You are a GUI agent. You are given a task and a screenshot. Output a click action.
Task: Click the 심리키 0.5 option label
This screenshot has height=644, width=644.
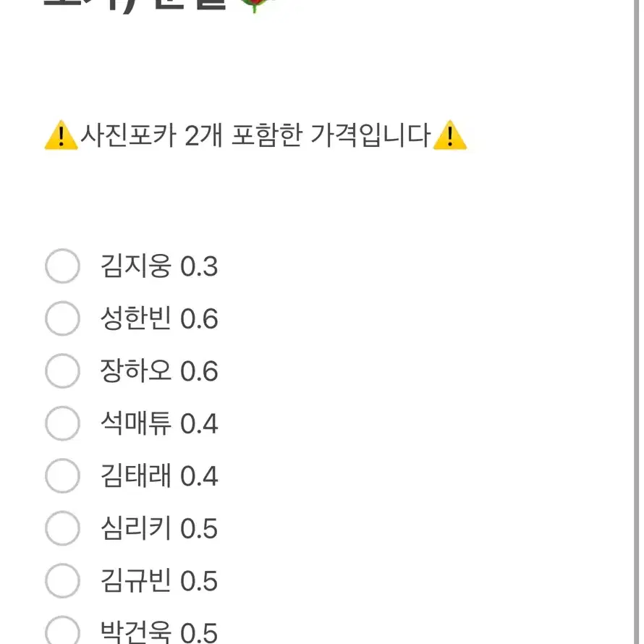[159, 529]
